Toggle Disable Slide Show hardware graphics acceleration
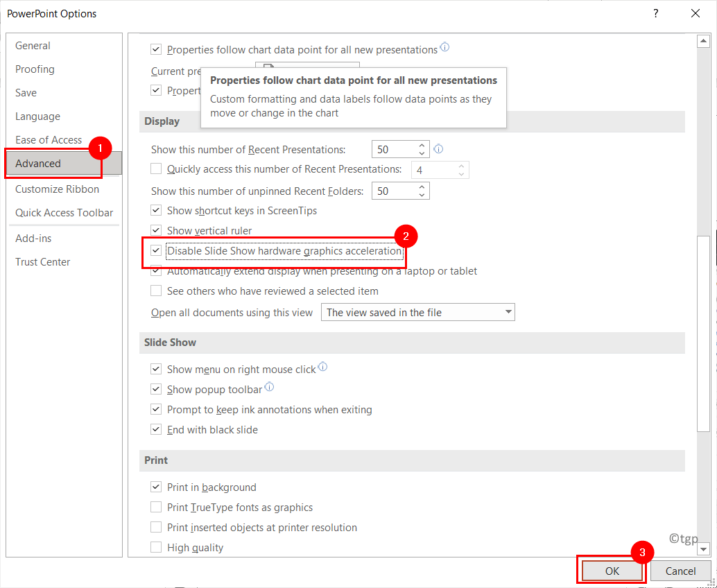Viewport: 717px width, 588px height. (157, 251)
